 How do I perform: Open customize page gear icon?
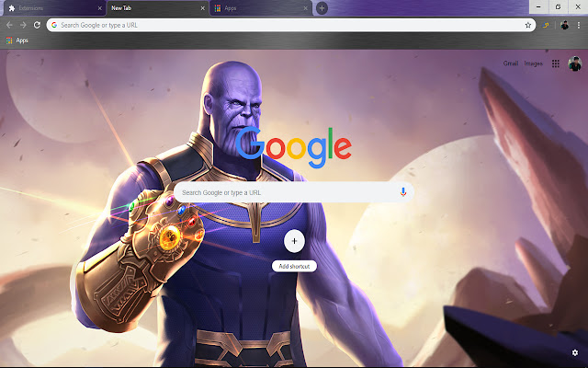[575, 352]
